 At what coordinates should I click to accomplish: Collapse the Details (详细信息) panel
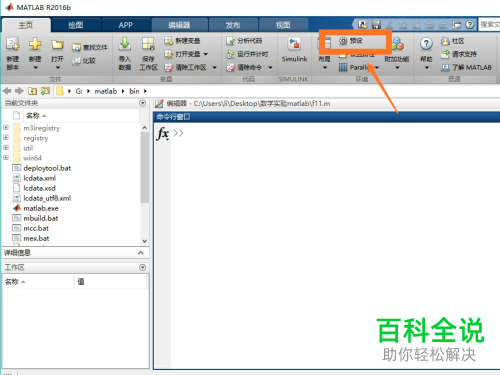coord(141,253)
